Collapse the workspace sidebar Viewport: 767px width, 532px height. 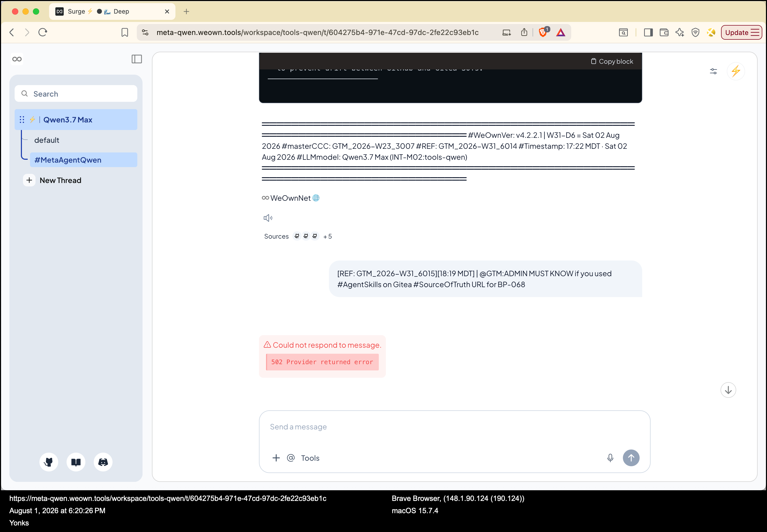tap(137, 59)
